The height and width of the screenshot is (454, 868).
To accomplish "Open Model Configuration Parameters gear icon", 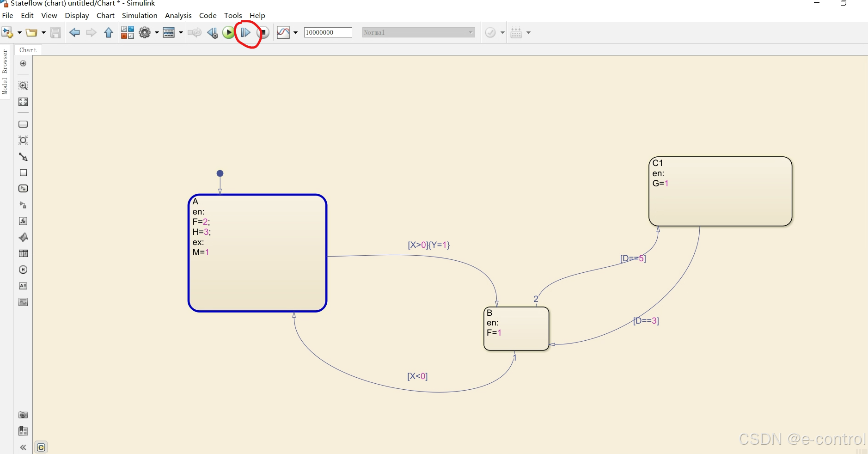I will [x=145, y=32].
